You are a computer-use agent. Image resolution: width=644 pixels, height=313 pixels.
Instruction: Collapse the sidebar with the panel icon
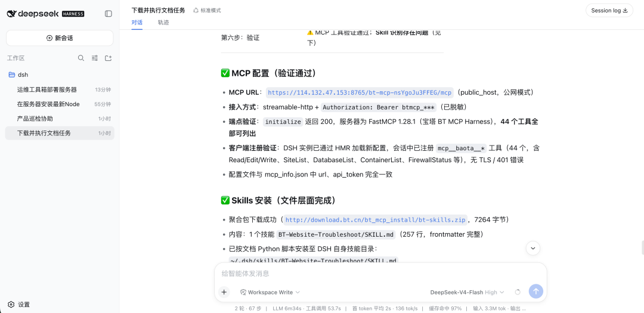[x=109, y=14]
